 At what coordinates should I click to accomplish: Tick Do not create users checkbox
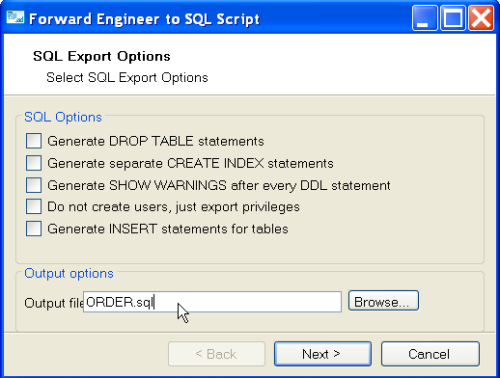click(x=34, y=207)
